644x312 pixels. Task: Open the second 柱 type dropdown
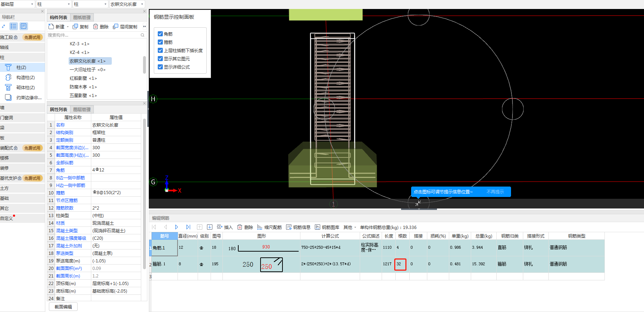[x=90, y=4]
